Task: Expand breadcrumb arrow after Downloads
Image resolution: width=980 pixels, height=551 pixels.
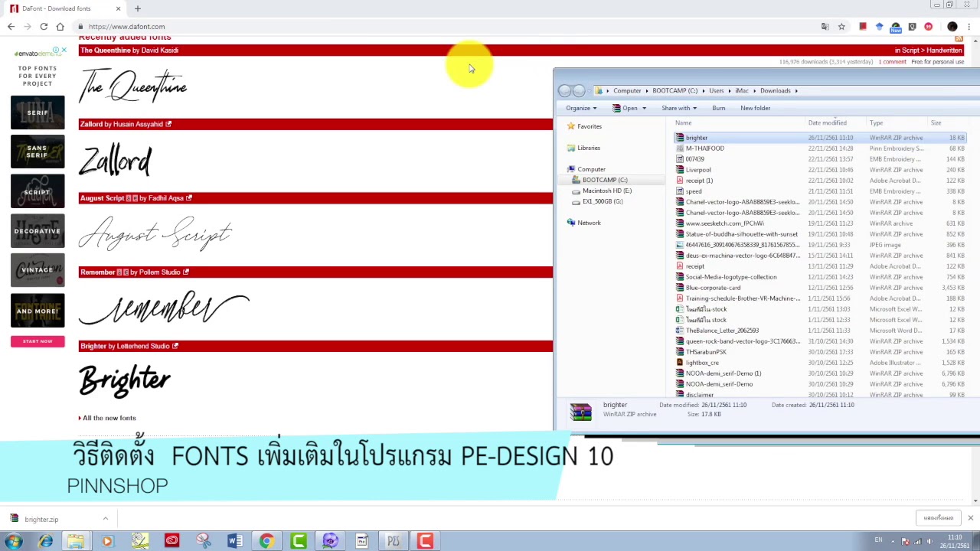Action: click(796, 91)
